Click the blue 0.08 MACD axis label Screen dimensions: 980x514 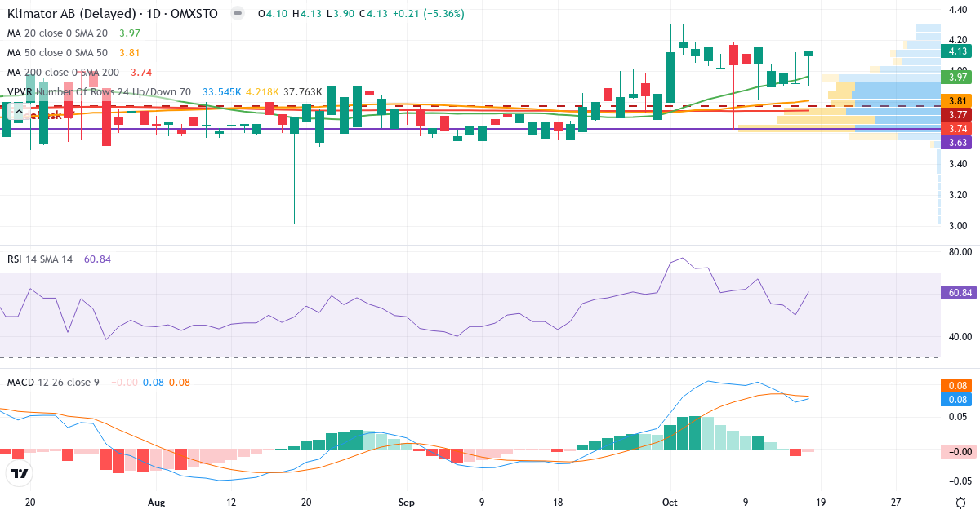coord(955,400)
